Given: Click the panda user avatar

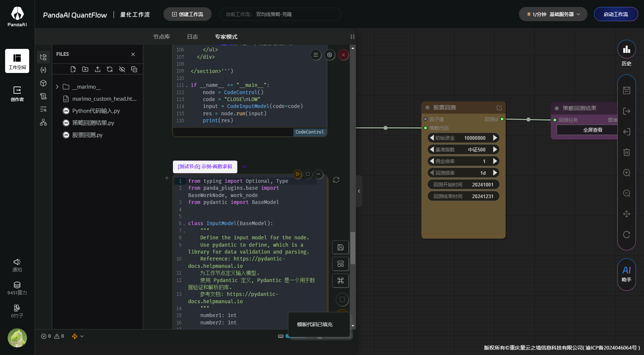Looking at the screenshot, I should point(17,338).
